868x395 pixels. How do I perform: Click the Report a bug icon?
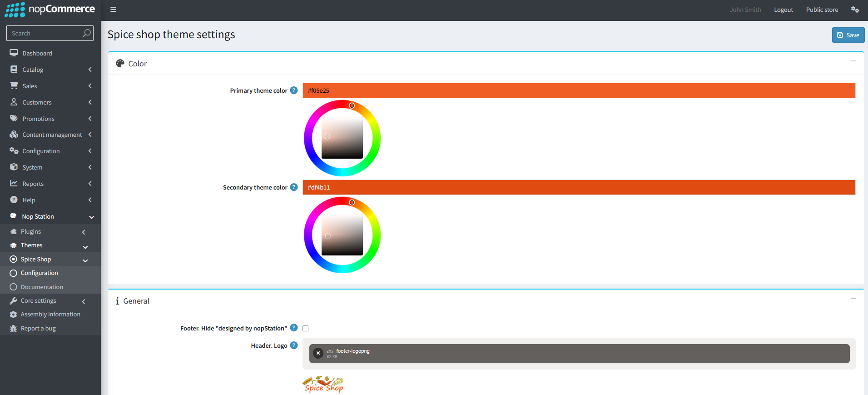click(x=14, y=328)
